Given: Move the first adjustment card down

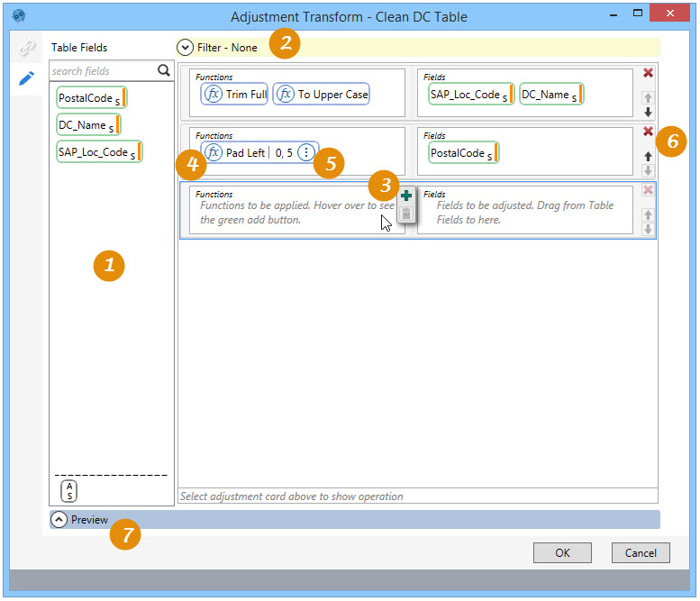Looking at the screenshot, I should [648, 113].
